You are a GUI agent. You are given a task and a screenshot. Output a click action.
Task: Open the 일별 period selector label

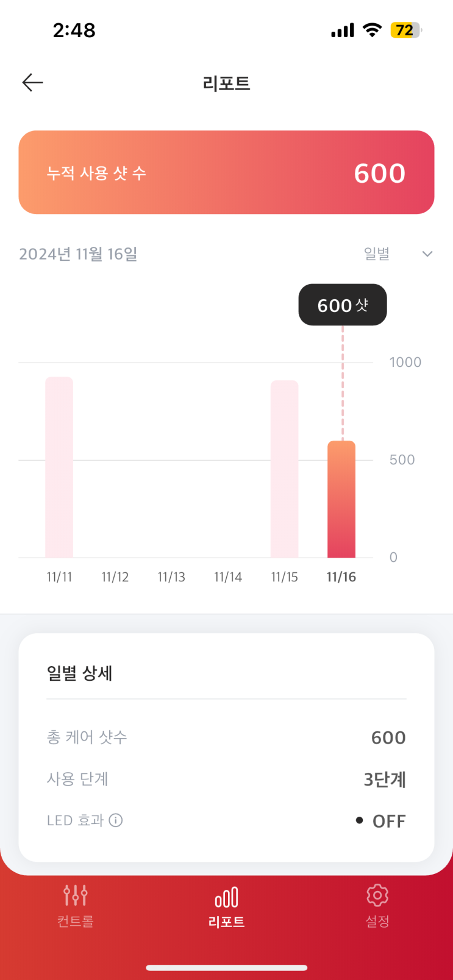(x=377, y=254)
